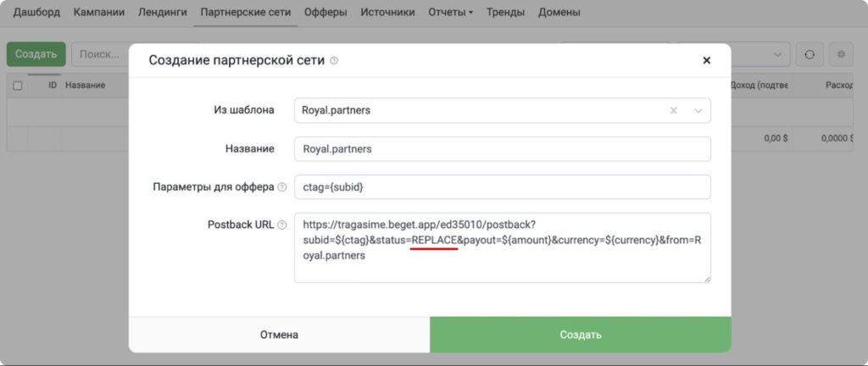The width and height of the screenshot is (868, 366).
Task: Sort by the Название column header
Action: coord(86,85)
